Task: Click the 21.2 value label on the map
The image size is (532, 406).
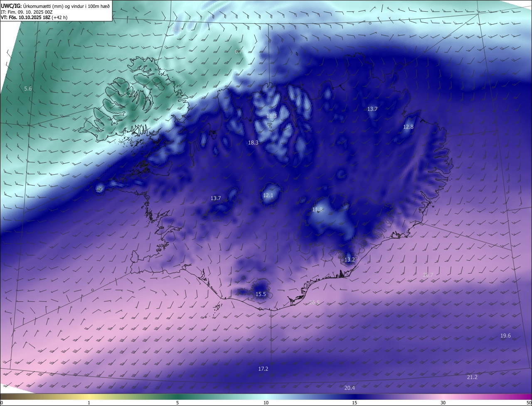Action: [x=472, y=377]
